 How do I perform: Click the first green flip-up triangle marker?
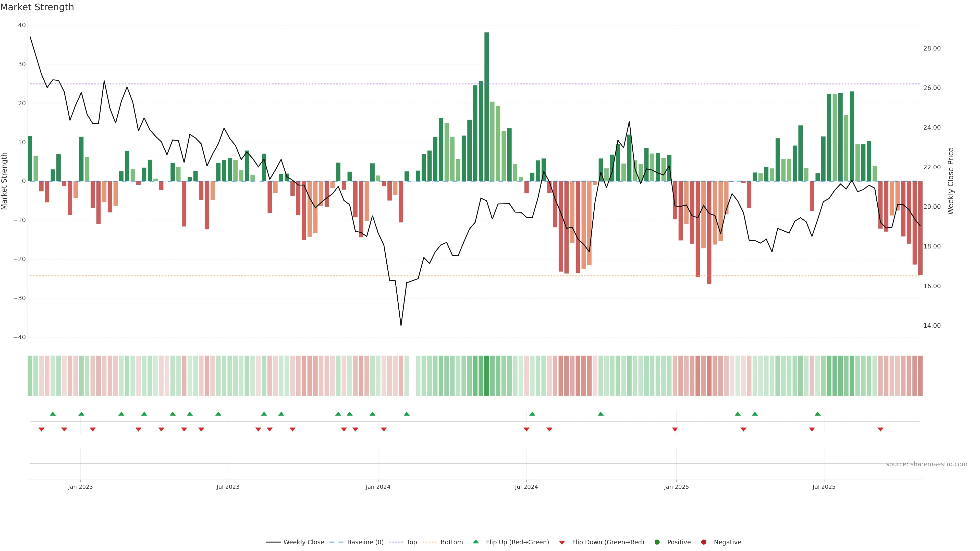pyautogui.click(x=53, y=414)
